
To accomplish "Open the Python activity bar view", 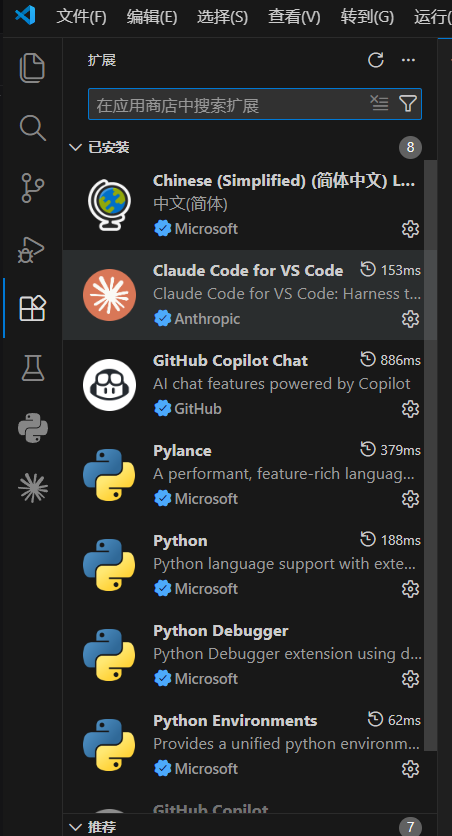I will click(x=33, y=428).
